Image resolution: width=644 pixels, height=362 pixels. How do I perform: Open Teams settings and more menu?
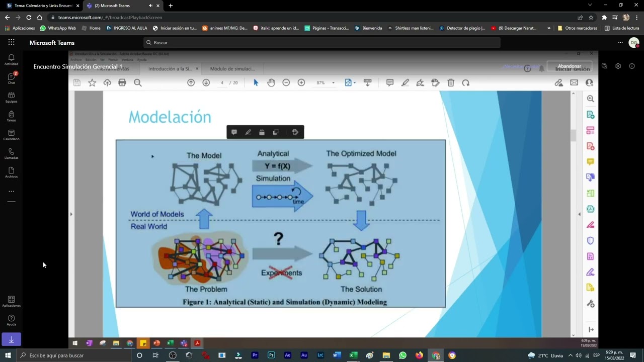(620, 43)
